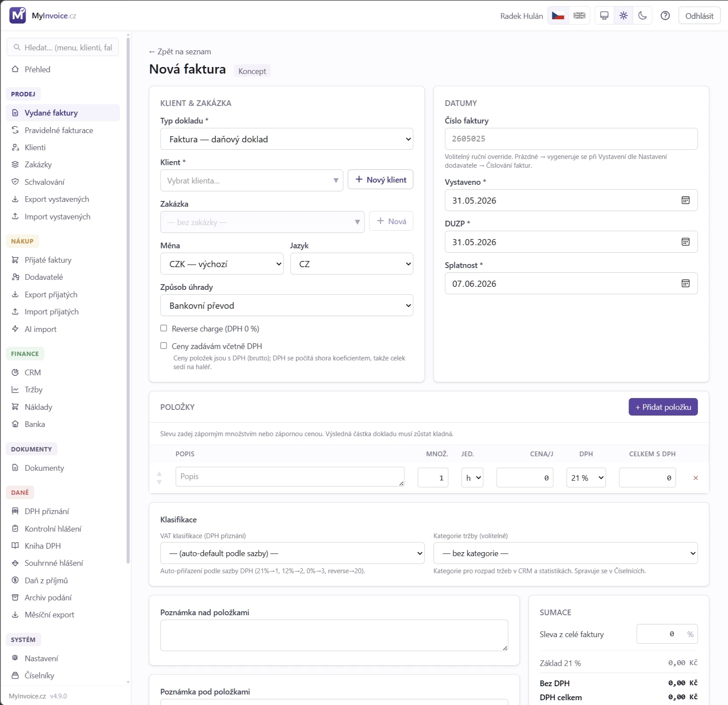This screenshot has width=728, height=705.
Task: Open Typ dokladu dropdown
Action: [x=287, y=139]
